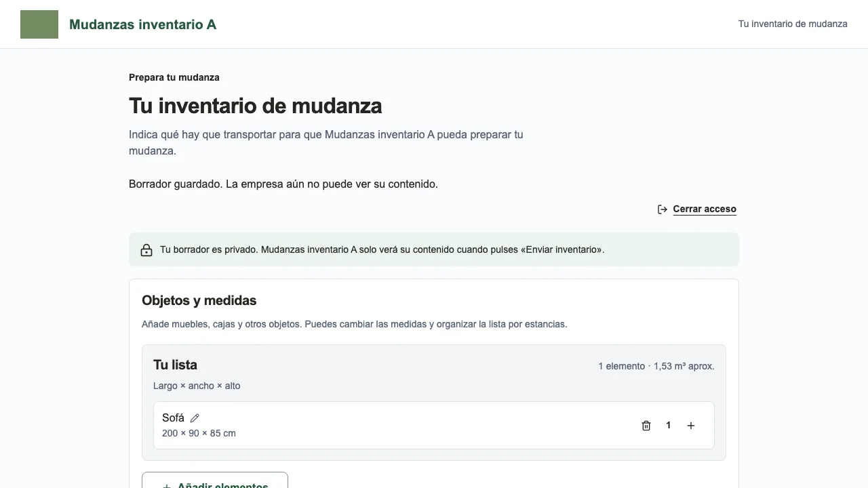Click the 1 elemento · 1,53 m³ aprox. summary

pos(656,366)
